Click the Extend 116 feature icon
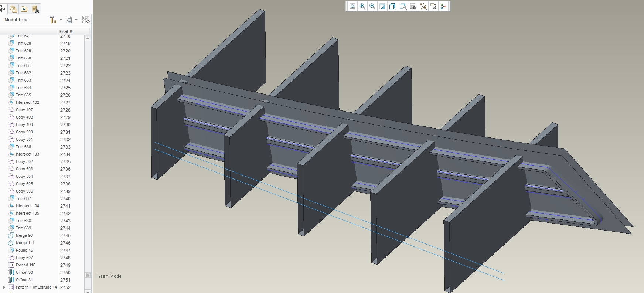This screenshot has height=293, width=644. [x=11, y=265]
